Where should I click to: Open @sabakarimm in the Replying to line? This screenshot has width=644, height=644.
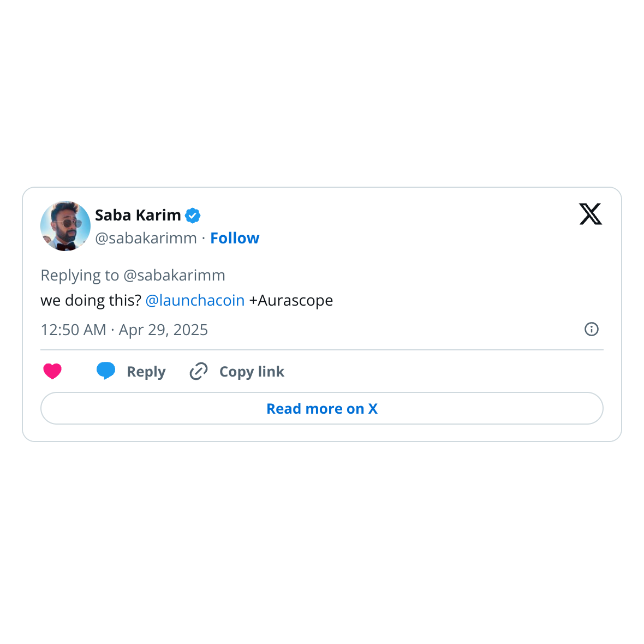174,275
